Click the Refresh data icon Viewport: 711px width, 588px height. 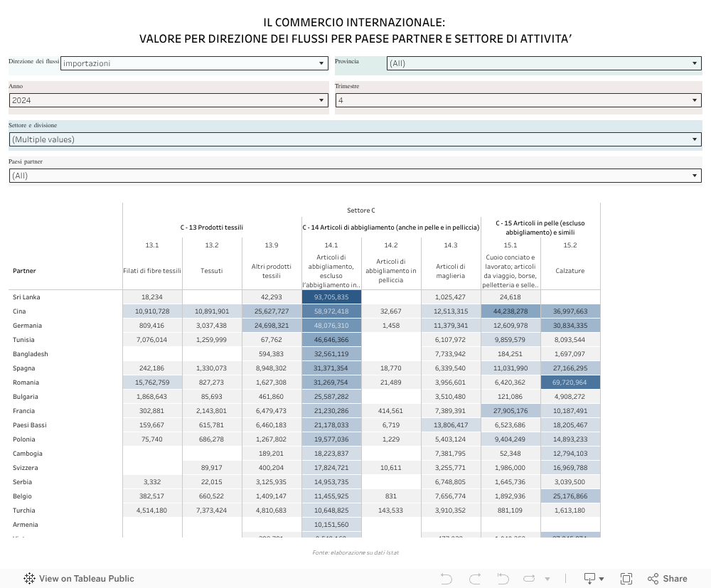(531, 579)
